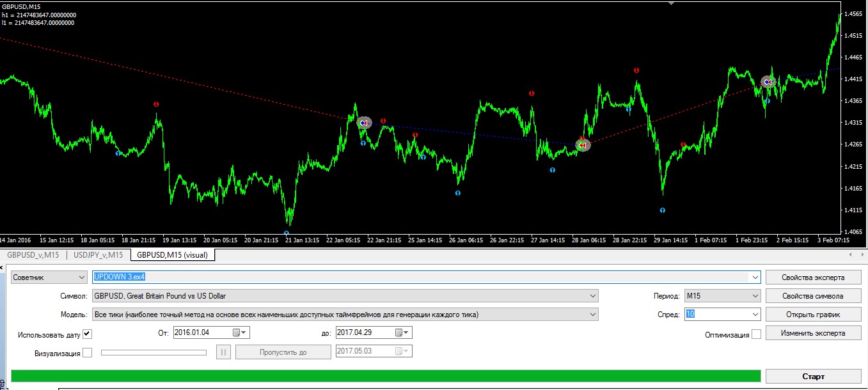Click the "Пропустить до" button
This screenshot has height=390, width=868.
[283, 352]
